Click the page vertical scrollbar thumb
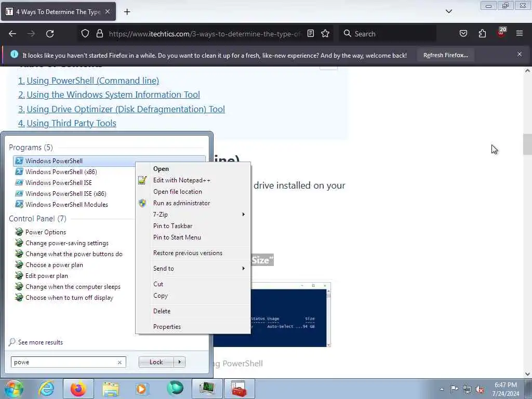The width and height of the screenshot is (532, 399). pyautogui.click(x=527, y=144)
